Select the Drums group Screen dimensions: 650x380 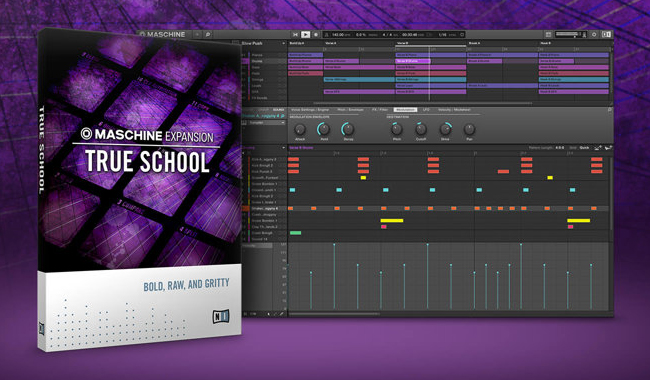tap(264, 61)
